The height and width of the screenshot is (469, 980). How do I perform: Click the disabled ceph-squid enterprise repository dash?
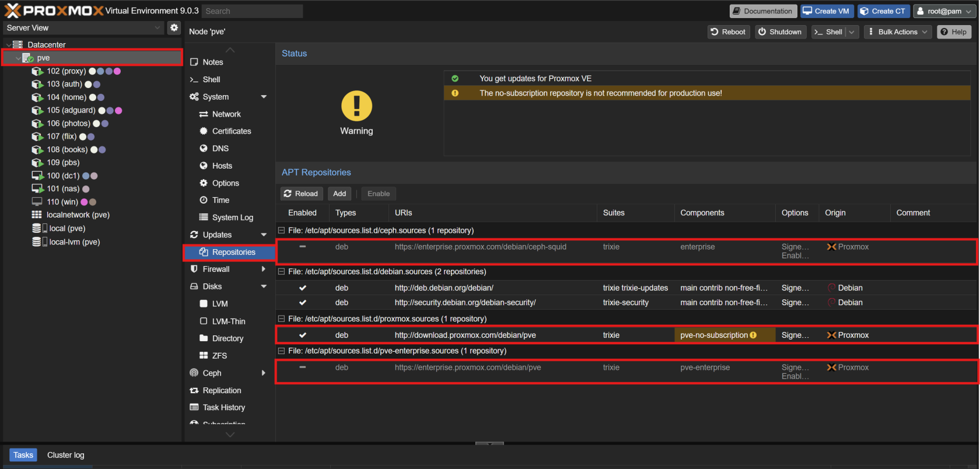(303, 247)
